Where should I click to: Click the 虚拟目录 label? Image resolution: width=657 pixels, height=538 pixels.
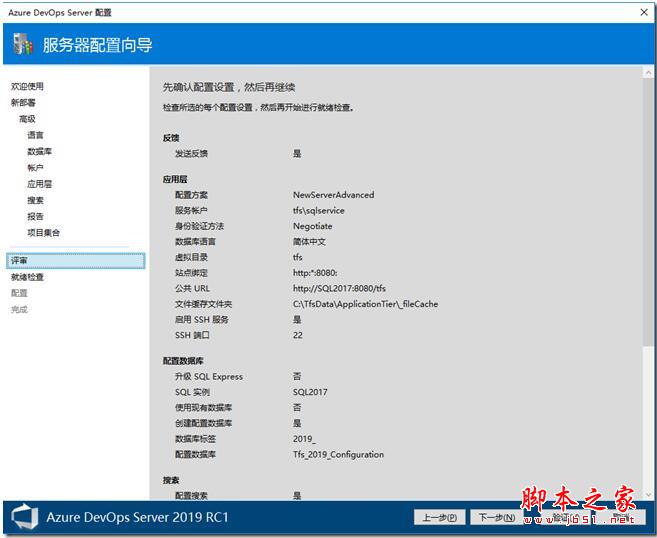pyautogui.click(x=191, y=257)
